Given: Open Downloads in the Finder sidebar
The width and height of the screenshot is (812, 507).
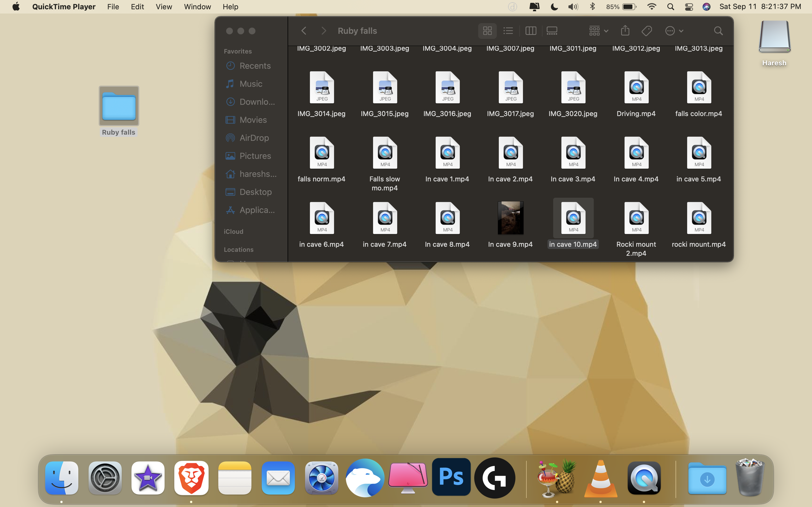Looking at the screenshot, I should click(x=257, y=102).
